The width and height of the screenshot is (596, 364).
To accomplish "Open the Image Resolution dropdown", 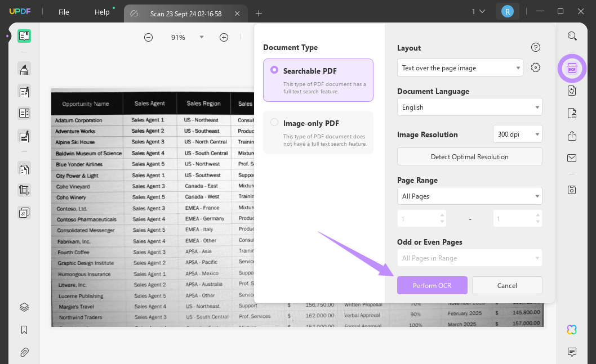I will pos(517,134).
